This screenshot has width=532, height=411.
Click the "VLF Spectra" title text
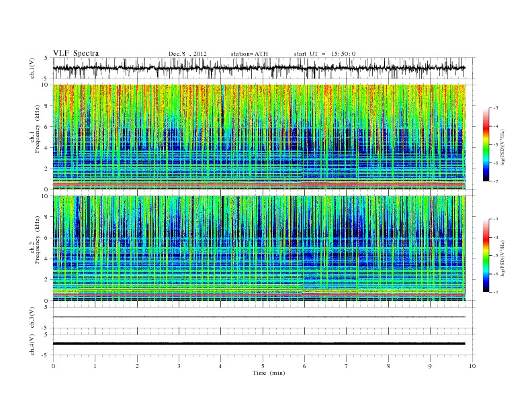point(76,53)
